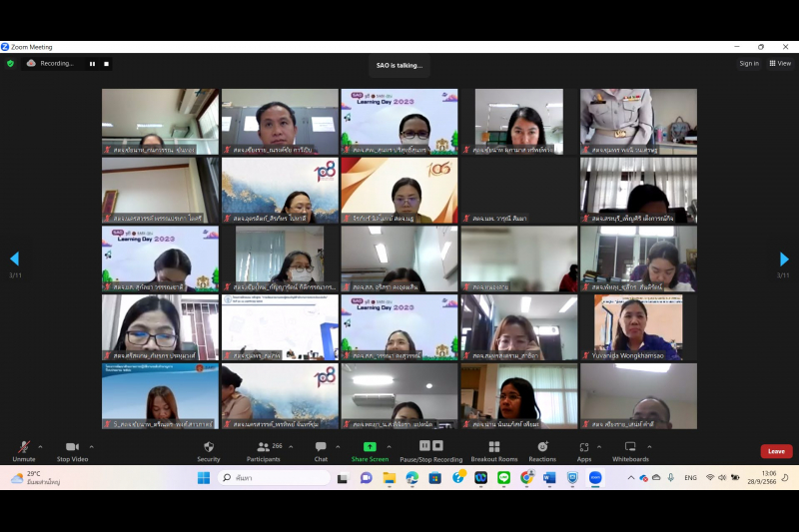Expand options arrow beside Participants

[291, 446]
